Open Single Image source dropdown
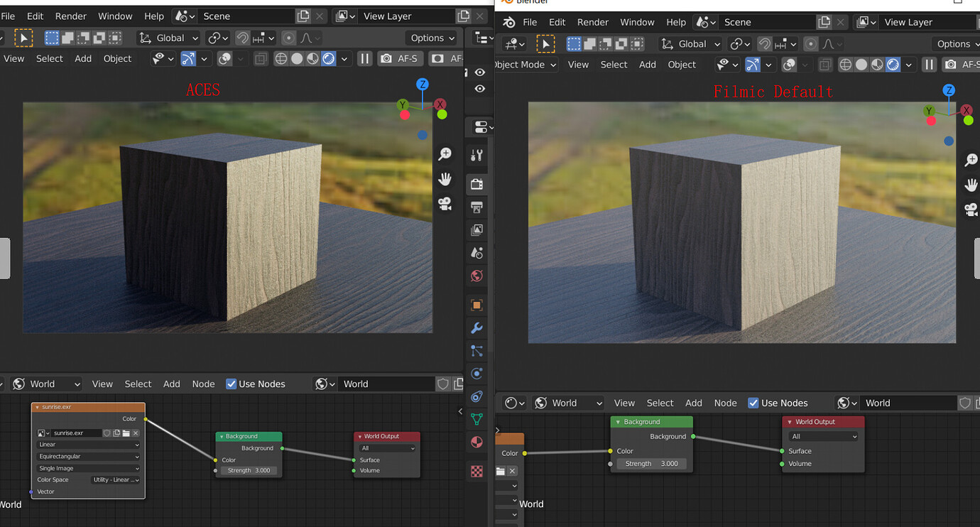 [x=88, y=468]
